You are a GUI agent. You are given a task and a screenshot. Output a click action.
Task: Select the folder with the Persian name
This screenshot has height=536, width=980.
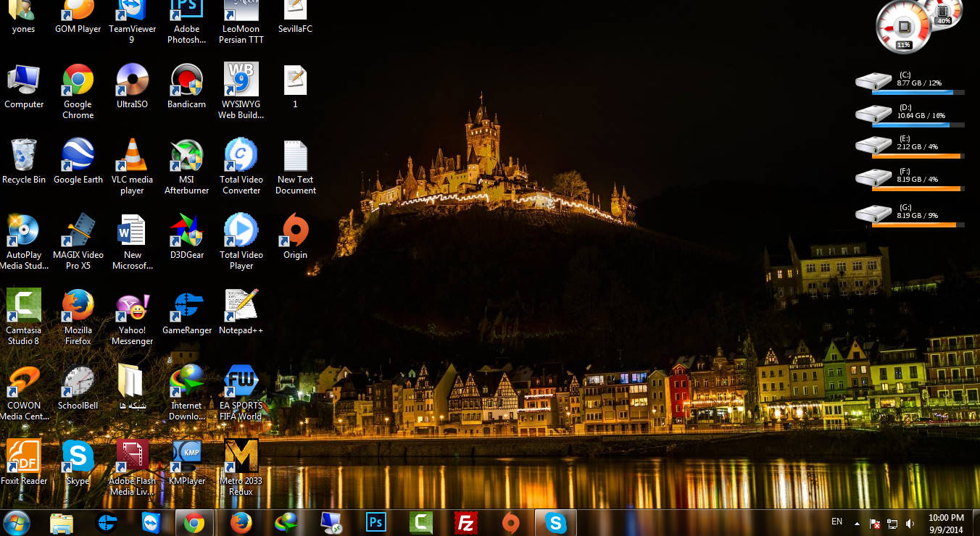pos(132,388)
